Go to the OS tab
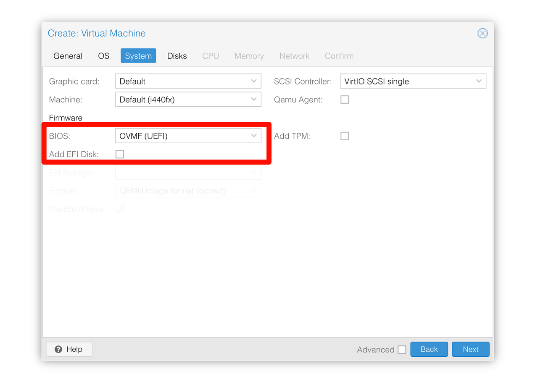The image size is (538, 392). (103, 56)
